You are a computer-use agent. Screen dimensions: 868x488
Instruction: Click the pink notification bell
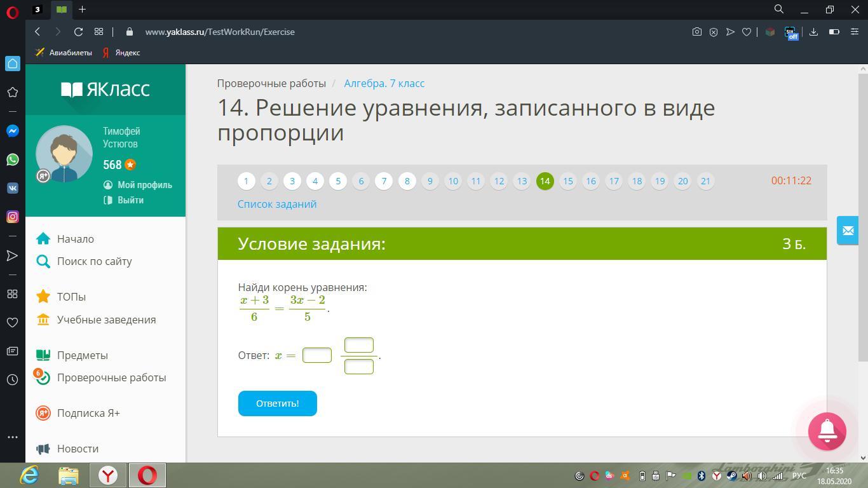[x=827, y=431]
